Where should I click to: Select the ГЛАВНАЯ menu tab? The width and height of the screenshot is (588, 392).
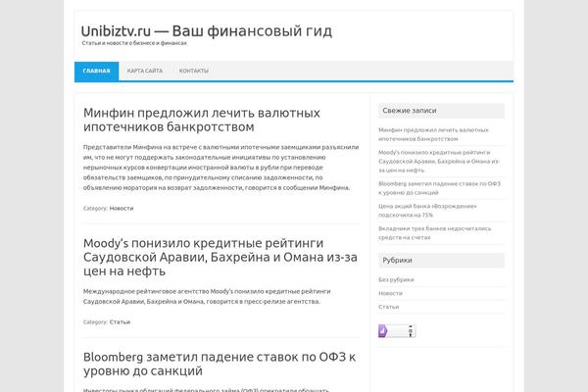(x=96, y=71)
